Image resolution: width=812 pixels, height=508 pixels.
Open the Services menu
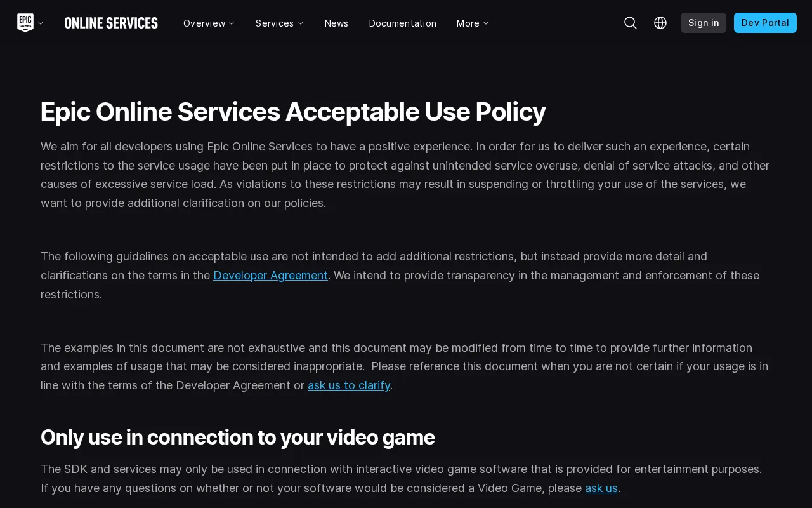[x=279, y=23]
